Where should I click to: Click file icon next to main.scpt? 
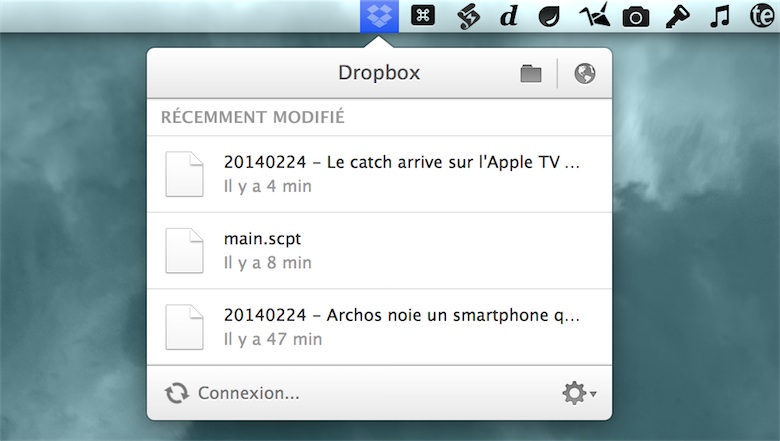[x=185, y=251]
